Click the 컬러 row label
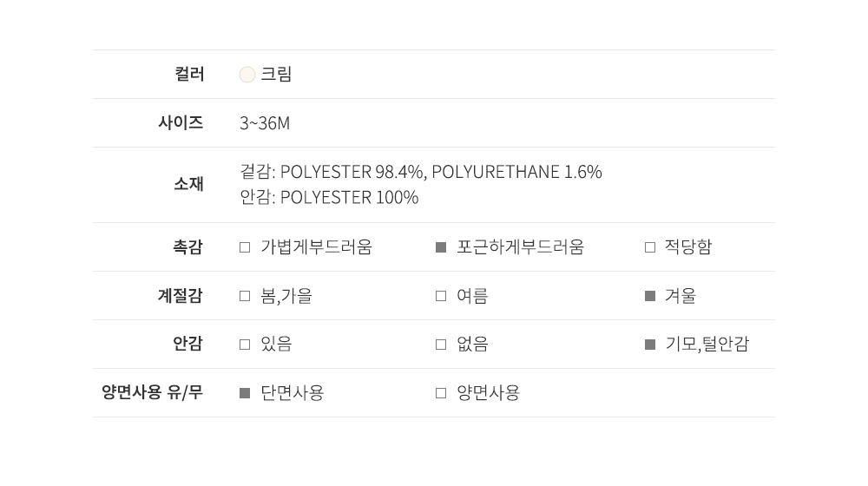This screenshot has height=486, width=868. 189,75
